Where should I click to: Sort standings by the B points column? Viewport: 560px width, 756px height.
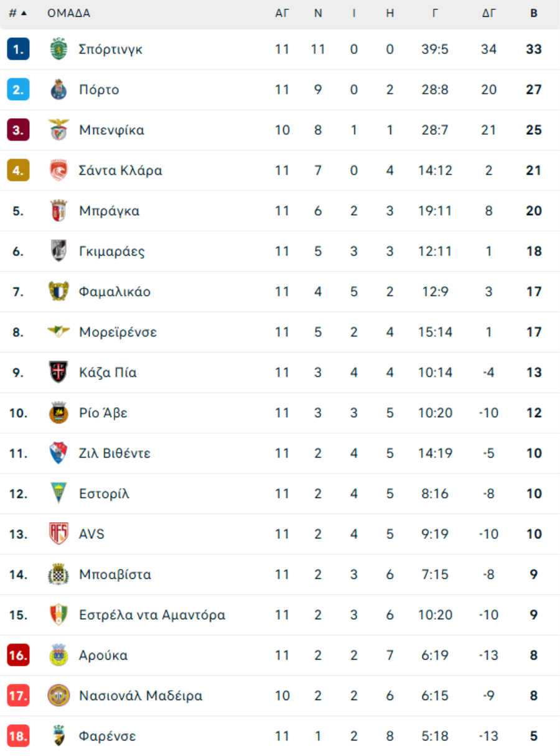pos(534,13)
